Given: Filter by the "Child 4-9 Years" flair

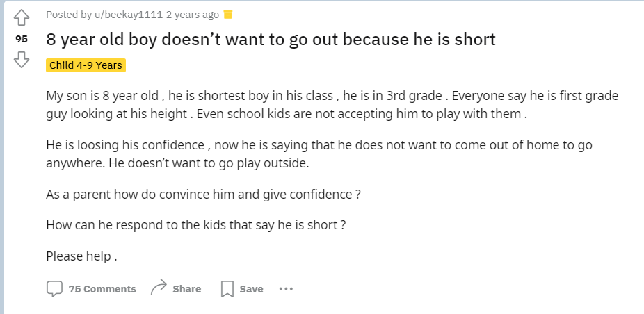Looking at the screenshot, I should click(x=86, y=65).
